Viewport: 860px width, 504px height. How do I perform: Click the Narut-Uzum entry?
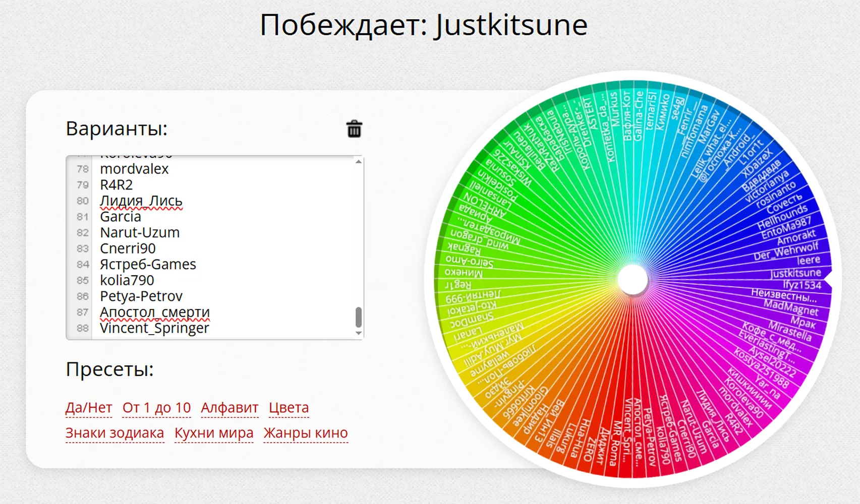[140, 232]
